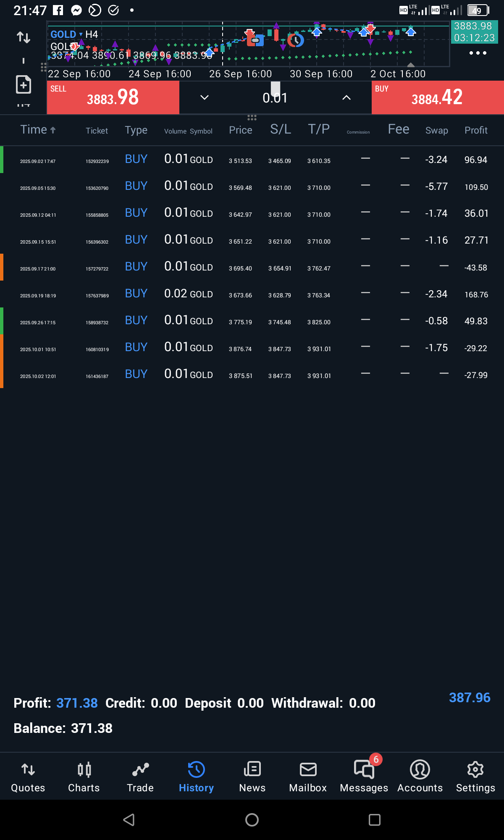This screenshot has width=504, height=840.
Task: Sort by Type column header
Action: [x=136, y=130]
